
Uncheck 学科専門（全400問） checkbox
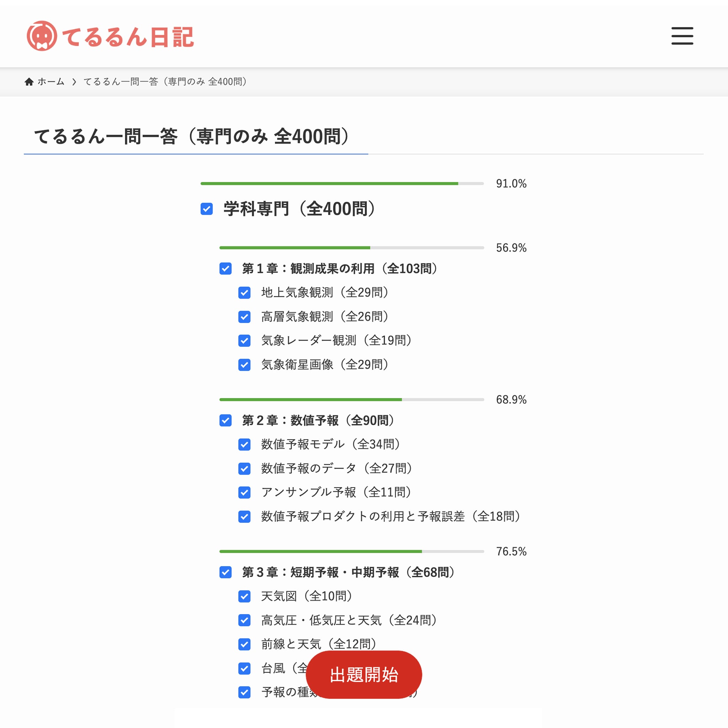pos(207,209)
